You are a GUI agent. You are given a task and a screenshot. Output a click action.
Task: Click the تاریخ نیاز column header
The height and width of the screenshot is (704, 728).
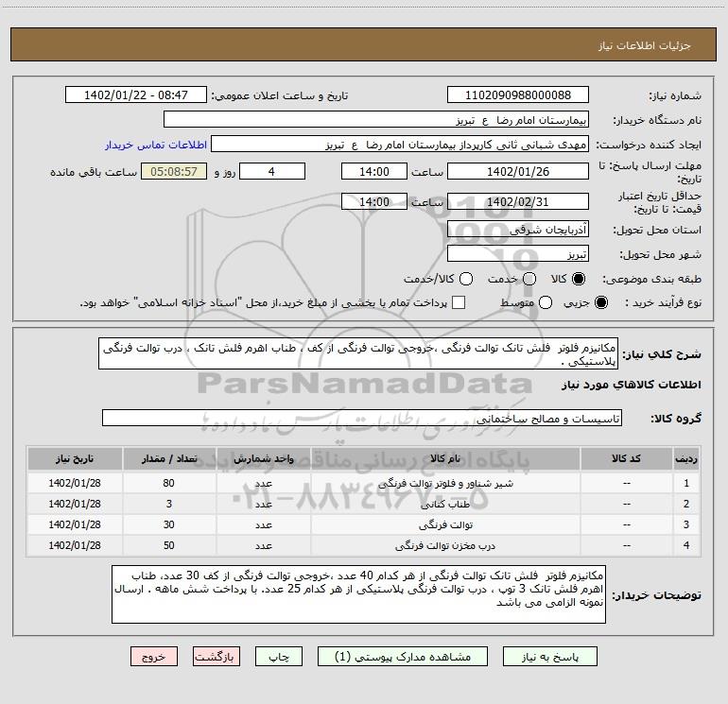click(75, 459)
